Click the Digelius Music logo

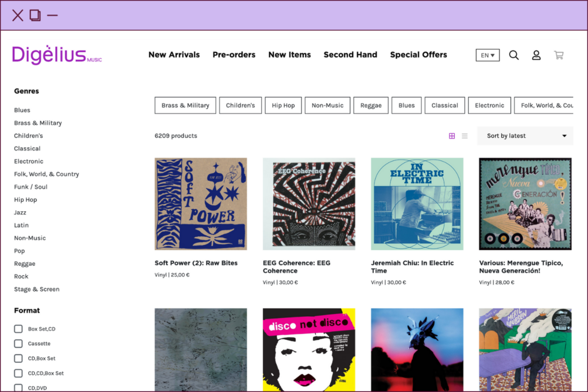57,55
